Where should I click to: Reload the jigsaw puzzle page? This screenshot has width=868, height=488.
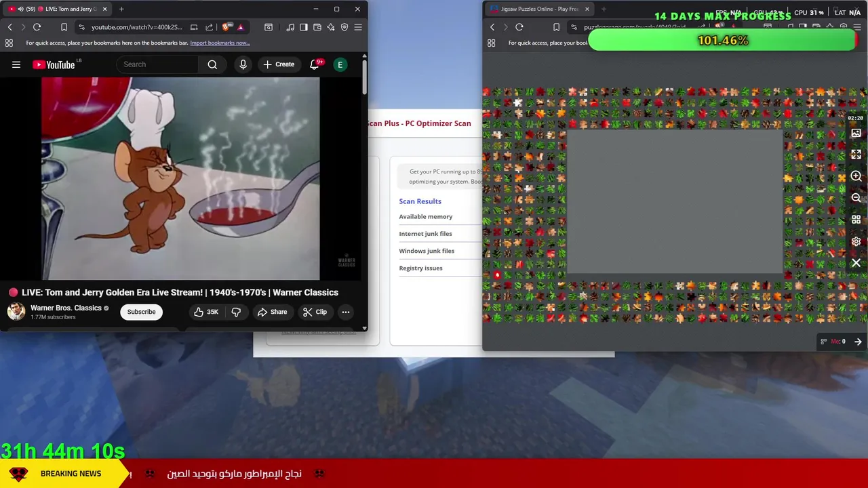click(519, 27)
